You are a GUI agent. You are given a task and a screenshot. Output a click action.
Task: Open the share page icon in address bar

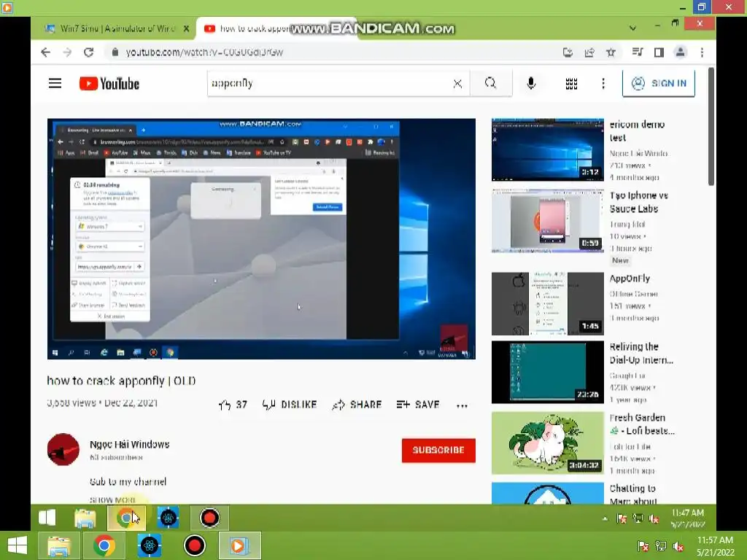(x=589, y=52)
